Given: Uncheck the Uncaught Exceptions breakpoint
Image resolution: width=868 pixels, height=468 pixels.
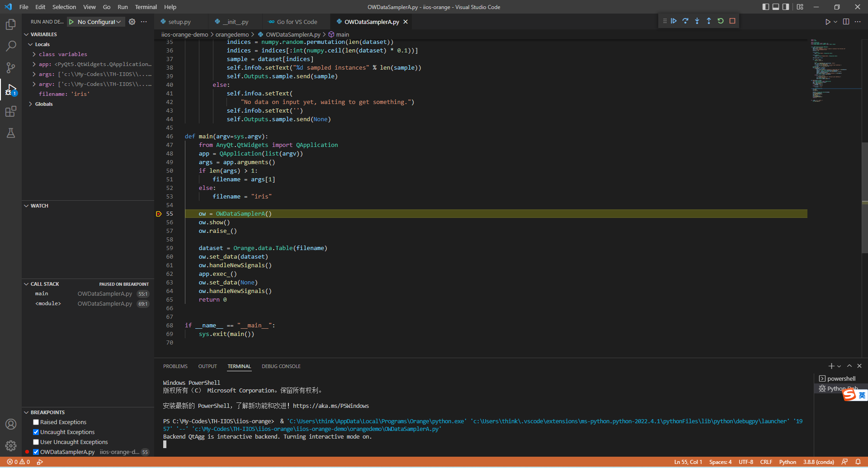Looking at the screenshot, I should pos(36,432).
